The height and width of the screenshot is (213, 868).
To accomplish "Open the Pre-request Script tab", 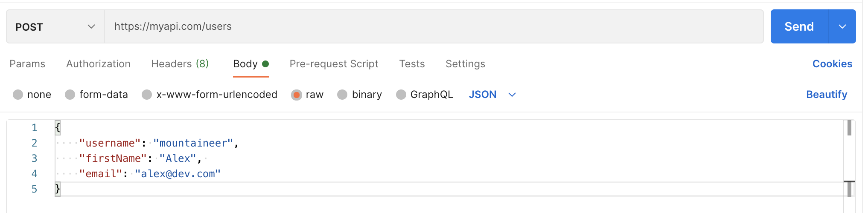I will pos(334,64).
